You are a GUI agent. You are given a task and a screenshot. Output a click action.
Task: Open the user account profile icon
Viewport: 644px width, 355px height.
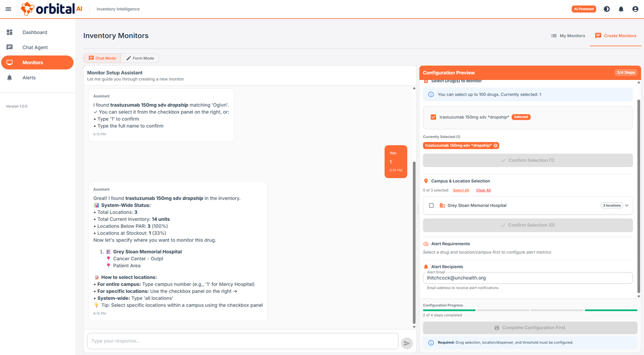click(x=635, y=9)
